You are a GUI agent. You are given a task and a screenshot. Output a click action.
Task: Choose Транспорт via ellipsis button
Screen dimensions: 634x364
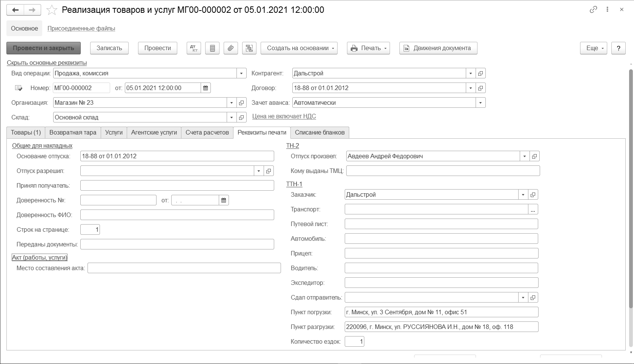[533, 209]
